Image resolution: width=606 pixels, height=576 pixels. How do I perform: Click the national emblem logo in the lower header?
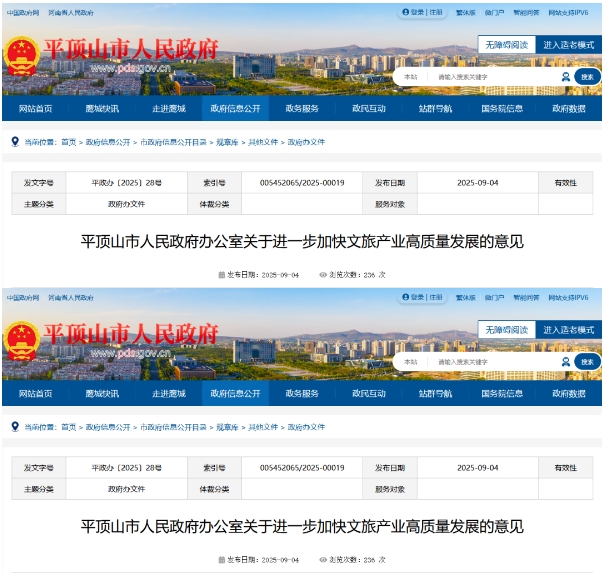pyautogui.click(x=22, y=342)
